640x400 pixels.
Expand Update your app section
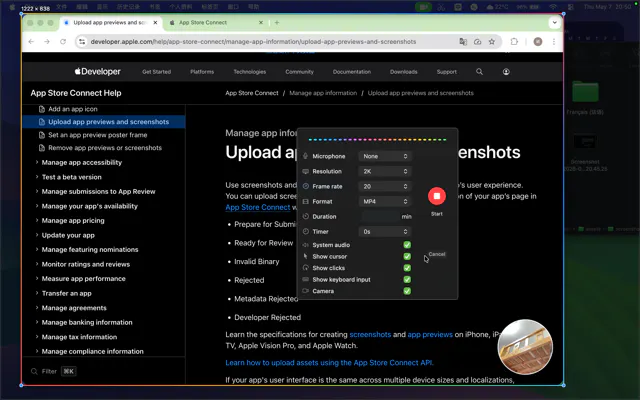pyautogui.click(x=68, y=235)
